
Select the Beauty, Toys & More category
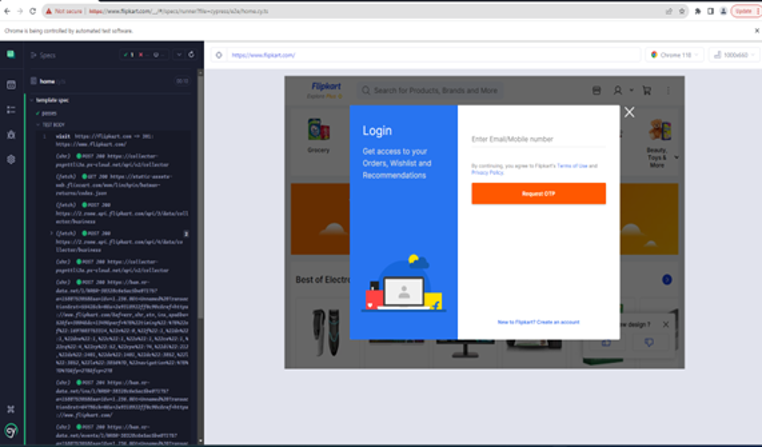pos(658,143)
